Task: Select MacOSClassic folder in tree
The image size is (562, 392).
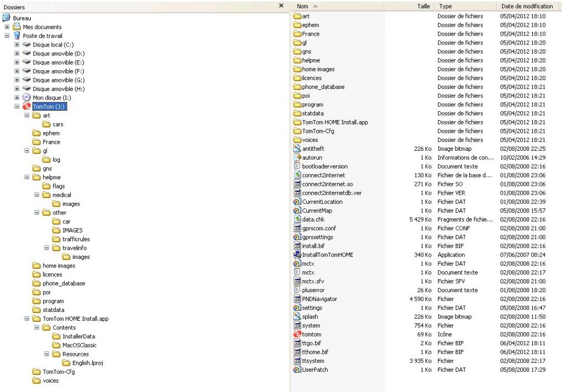Action: click(79, 345)
